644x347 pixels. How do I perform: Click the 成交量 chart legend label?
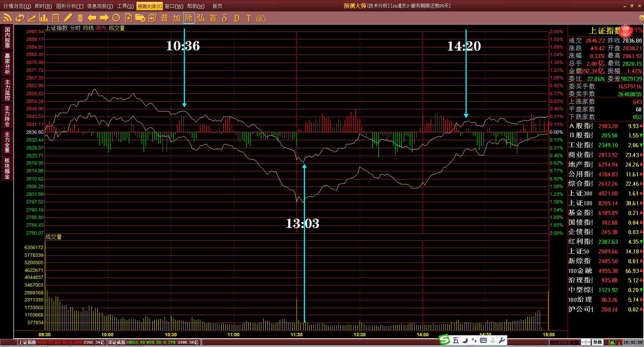point(116,28)
